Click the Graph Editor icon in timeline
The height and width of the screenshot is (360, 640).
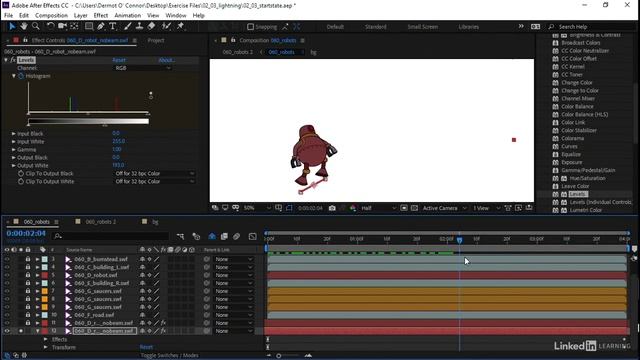tap(253, 236)
